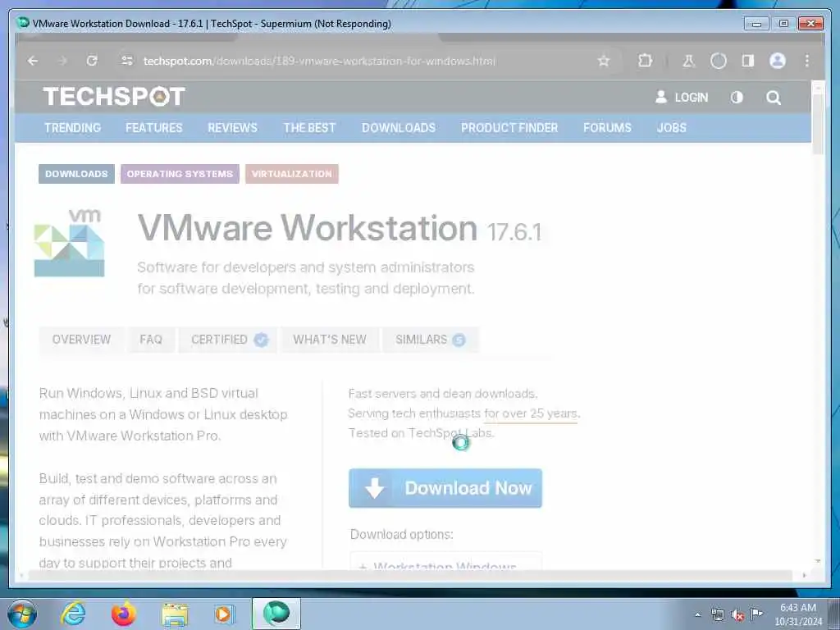
Task: Click the taskbar clock showing 6:43 AM
Action: coord(798,614)
